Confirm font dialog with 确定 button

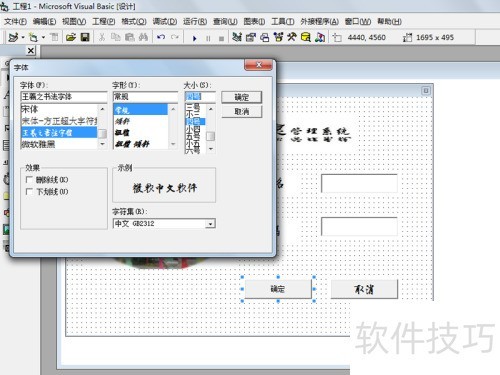pyautogui.click(x=242, y=97)
